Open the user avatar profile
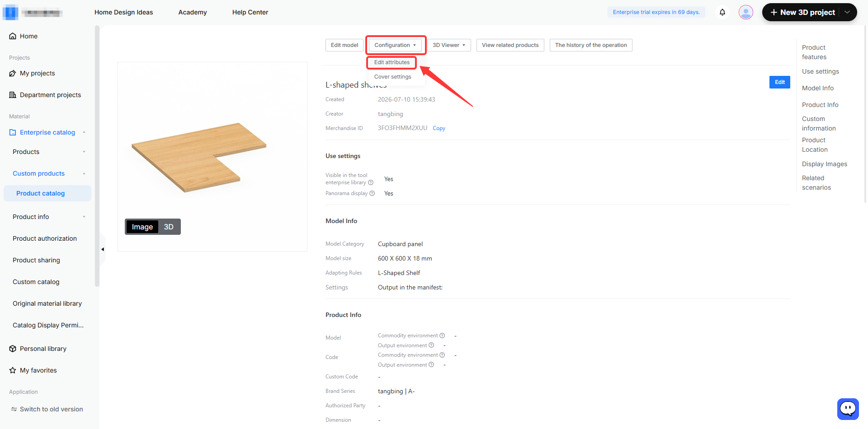The height and width of the screenshot is (429, 868). pyautogui.click(x=746, y=12)
